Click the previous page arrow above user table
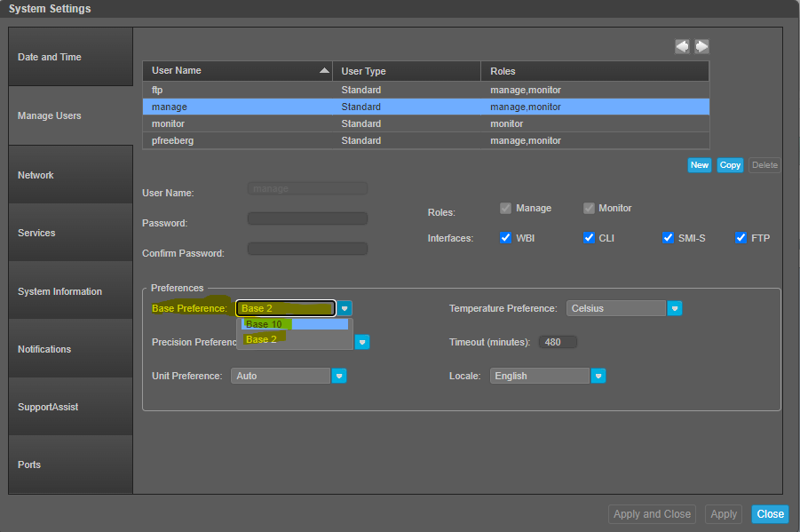The height and width of the screenshot is (532, 800). tap(681, 45)
